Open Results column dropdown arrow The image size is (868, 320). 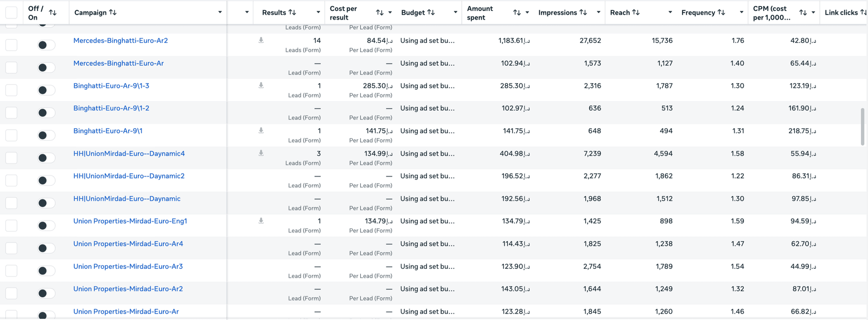tap(318, 12)
